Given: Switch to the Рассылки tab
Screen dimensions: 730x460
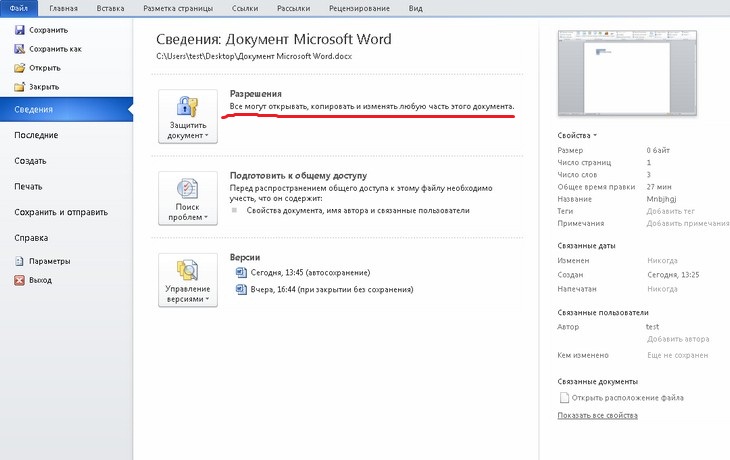Looking at the screenshot, I should point(293,8).
